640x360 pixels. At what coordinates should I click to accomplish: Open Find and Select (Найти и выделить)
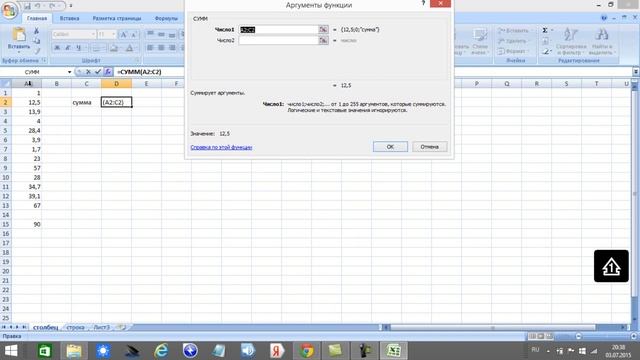601,41
